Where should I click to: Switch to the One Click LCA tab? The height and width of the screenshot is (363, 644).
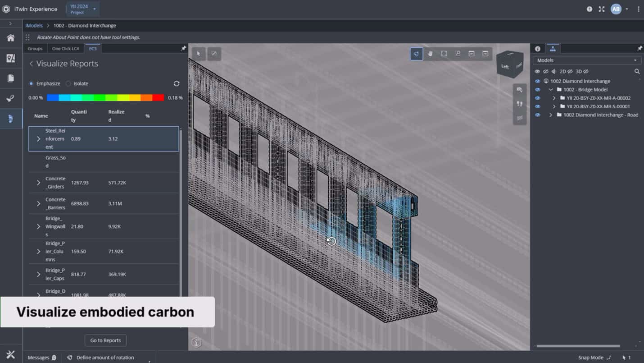pyautogui.click(x=65, y=48)
